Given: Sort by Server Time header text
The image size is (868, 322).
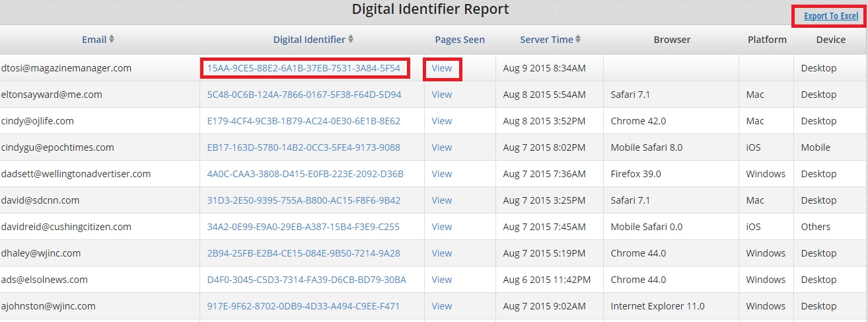Looking at the screenshot, I should pyautogui.click(x=546, y=40).
